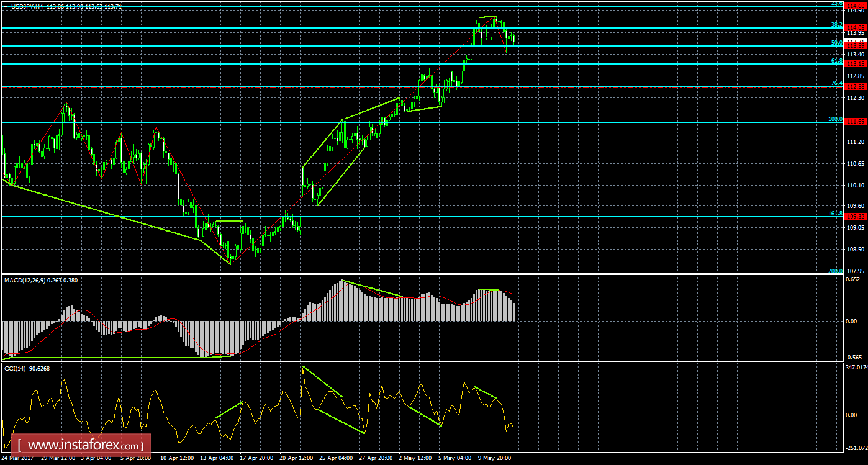Click the 38.2 Fibonacci level label

tap(836, 24)
